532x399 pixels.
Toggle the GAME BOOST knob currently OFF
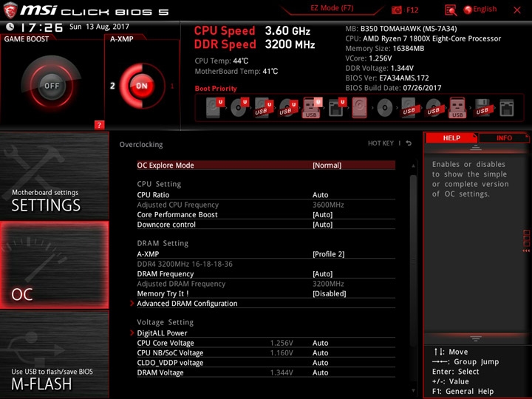52,86
